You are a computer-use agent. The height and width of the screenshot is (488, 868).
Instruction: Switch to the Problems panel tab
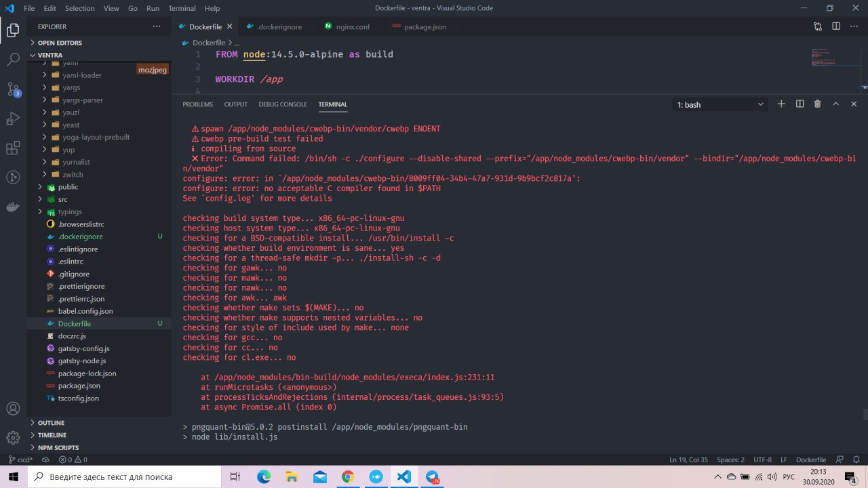(x=197, y=104)
